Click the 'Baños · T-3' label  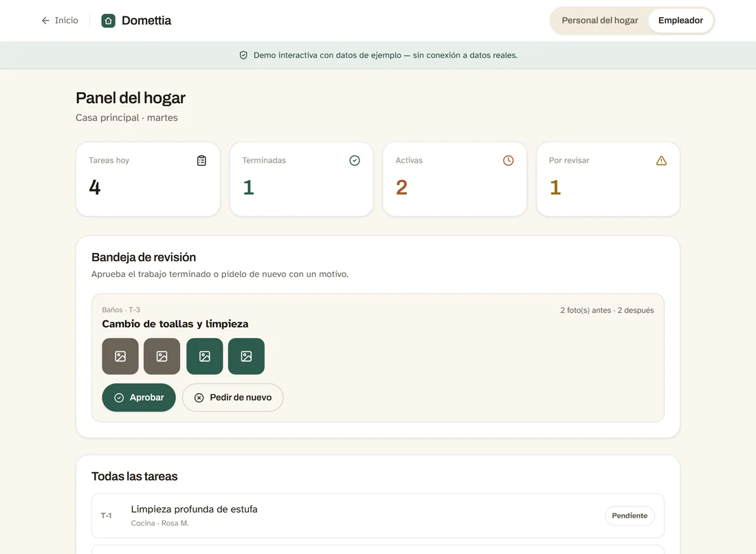pos(121,309)
